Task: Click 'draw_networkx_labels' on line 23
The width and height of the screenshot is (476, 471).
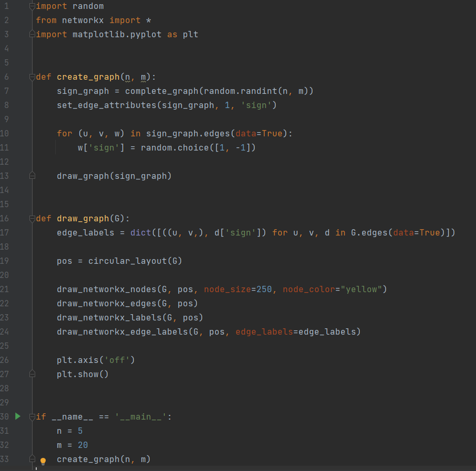Action: (109, 318)
